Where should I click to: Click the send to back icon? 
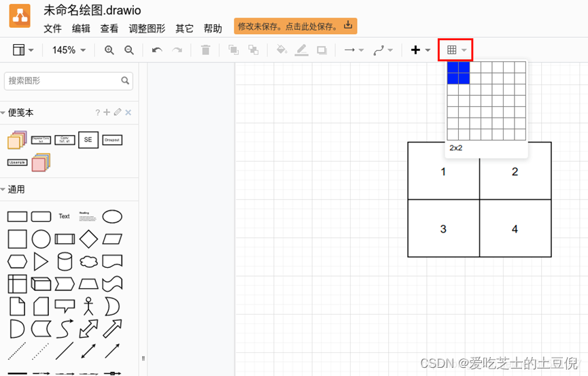click(254, 50)
